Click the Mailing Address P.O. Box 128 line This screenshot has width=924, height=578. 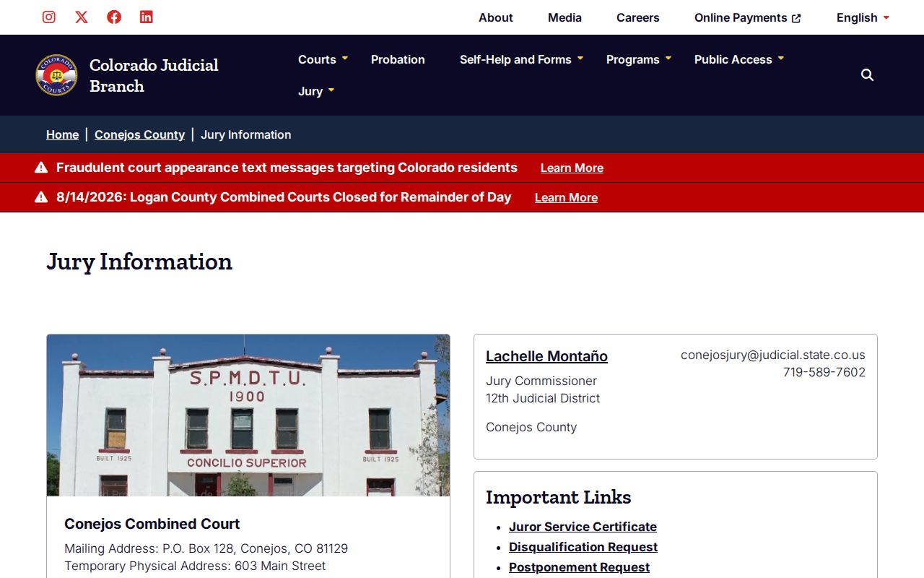206,548
